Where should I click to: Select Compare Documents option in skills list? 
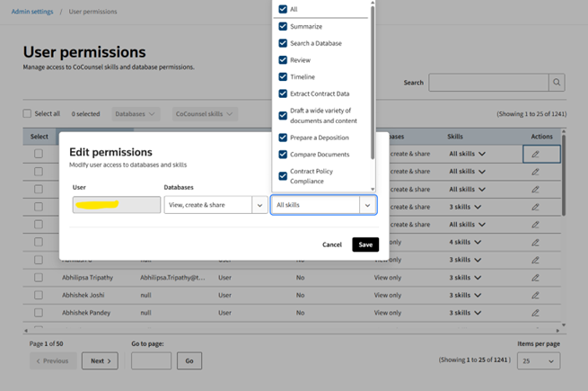pos(319,155)
